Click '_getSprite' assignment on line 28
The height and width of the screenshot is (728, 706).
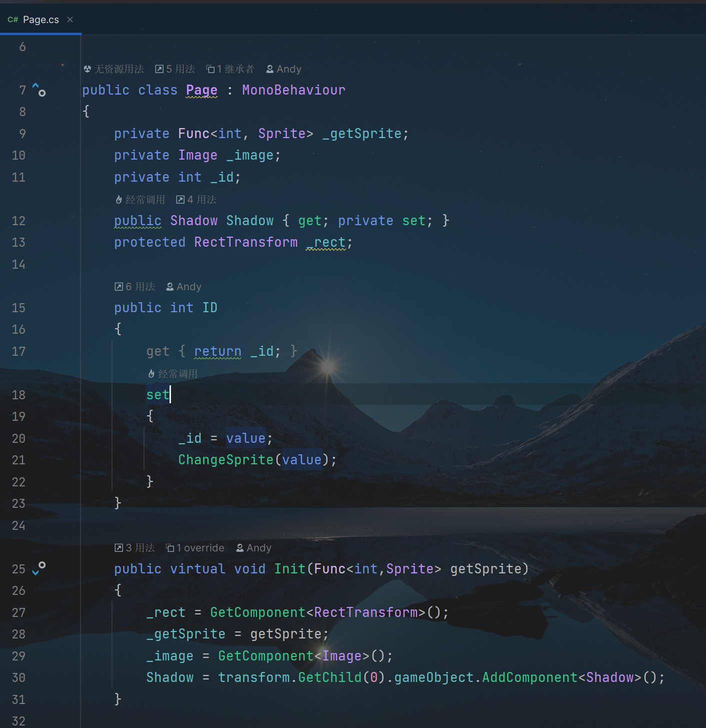pyautogui.click(x=186, y=634)
